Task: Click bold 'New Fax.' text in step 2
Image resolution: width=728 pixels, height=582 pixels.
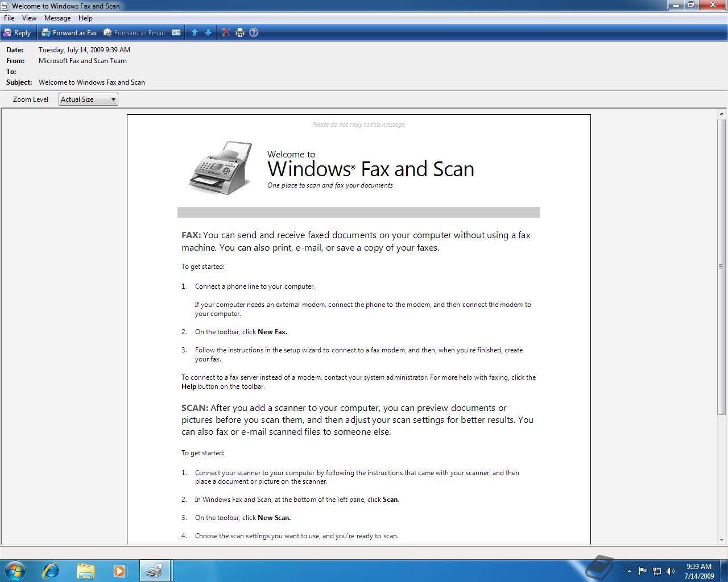Action: 272,332
